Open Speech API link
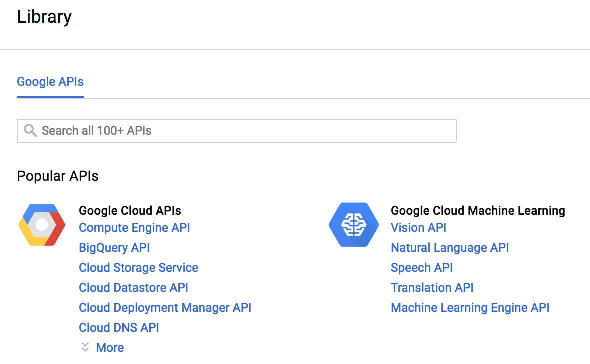The width and height of the screenshot is (590, 364). tap(422, 267)
